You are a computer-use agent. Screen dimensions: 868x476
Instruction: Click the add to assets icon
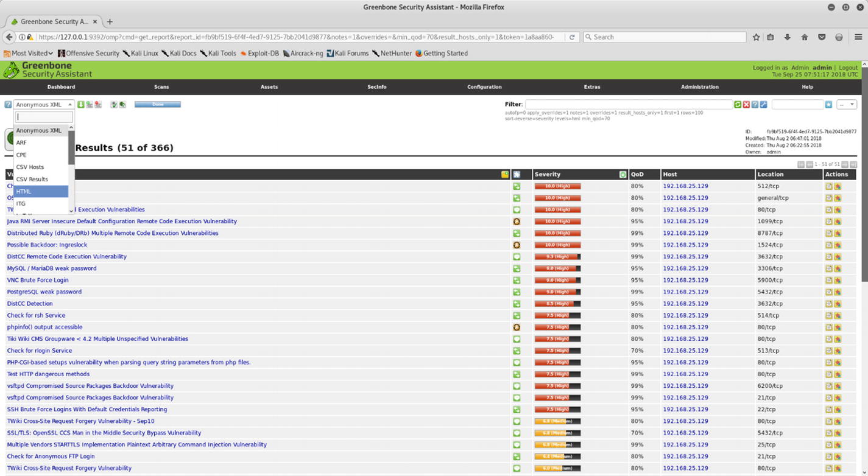coord(90,105)
